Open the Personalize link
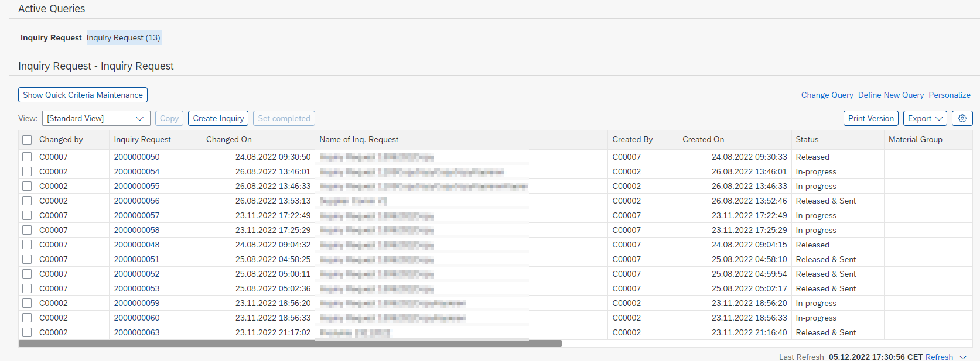Viewport: 980px width, 361px height. tap(949, 95)
